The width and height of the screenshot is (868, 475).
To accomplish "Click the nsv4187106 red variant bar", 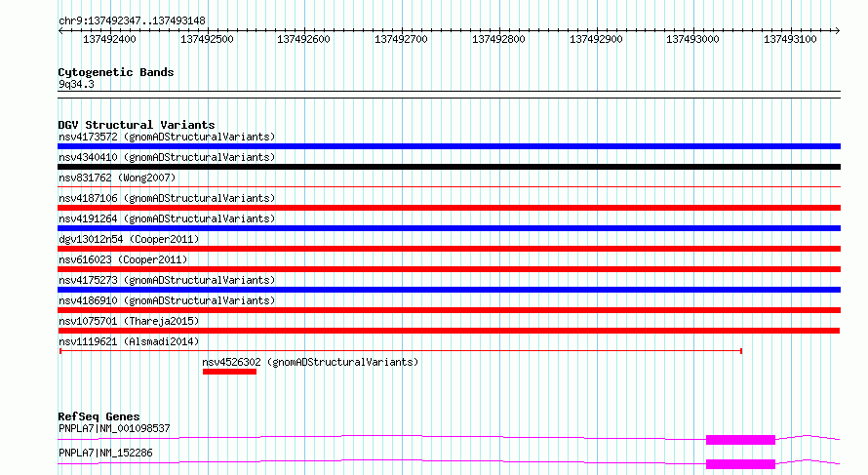I will [x=449, y=208].
